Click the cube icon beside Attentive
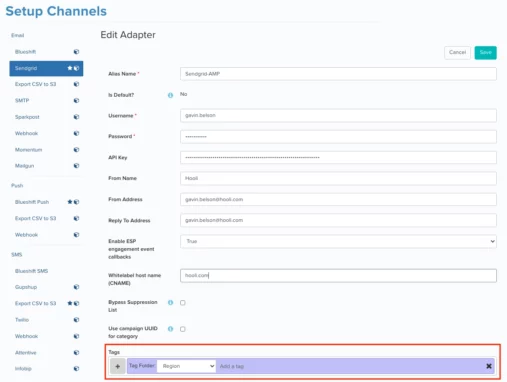Viewport: 507px width, 382px height. [x=76, y=352]
